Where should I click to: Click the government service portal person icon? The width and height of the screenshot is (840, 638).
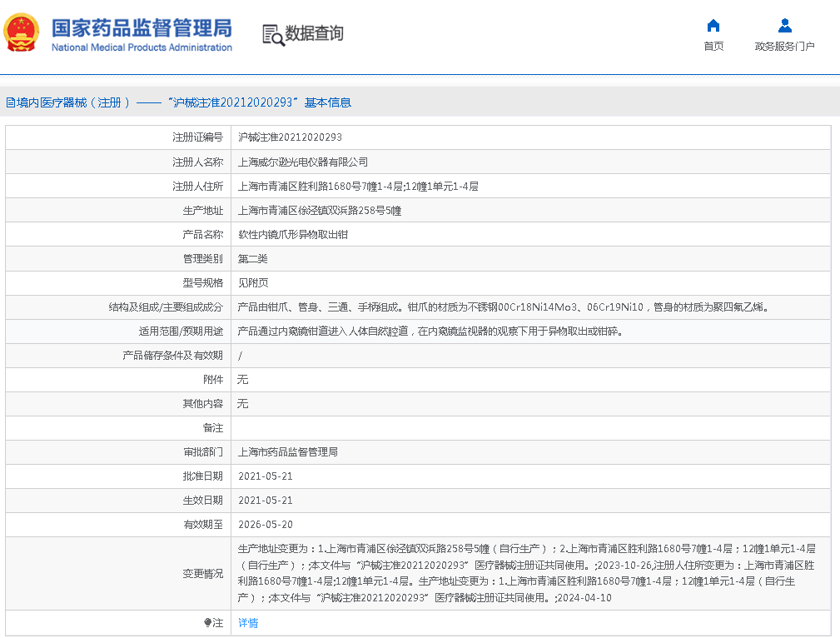point(784,25)
